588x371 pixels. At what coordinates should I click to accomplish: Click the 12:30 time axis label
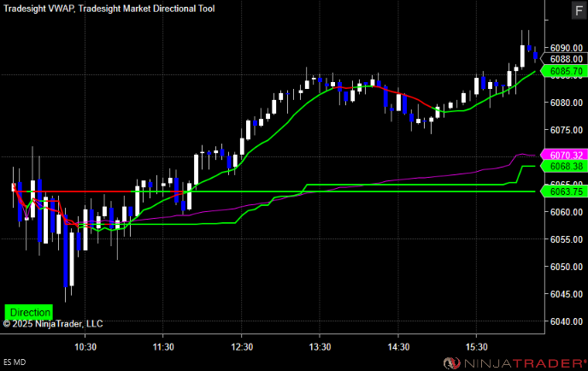242,347
